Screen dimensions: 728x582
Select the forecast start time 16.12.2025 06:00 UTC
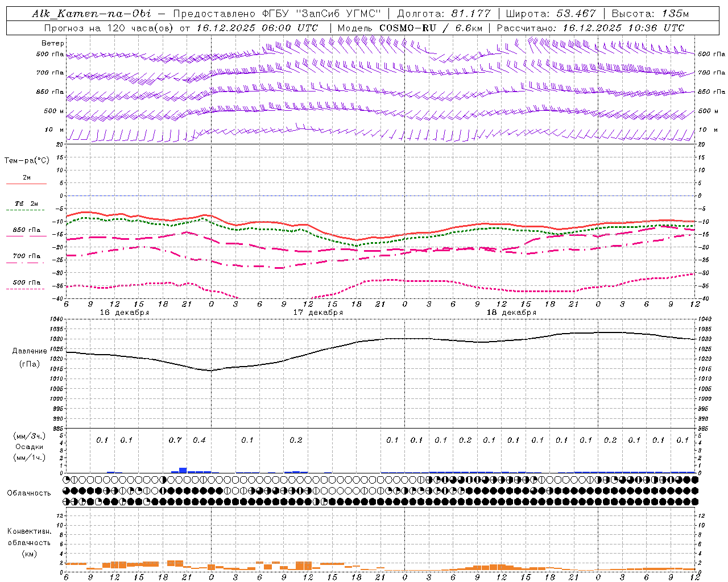tap(257, 28)
